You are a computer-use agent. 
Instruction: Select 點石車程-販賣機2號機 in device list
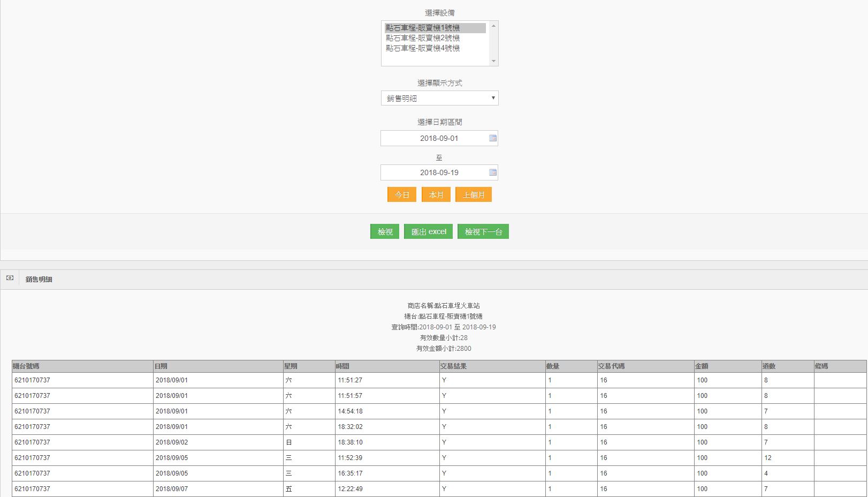pyautogui.click(x=423, y=38)
